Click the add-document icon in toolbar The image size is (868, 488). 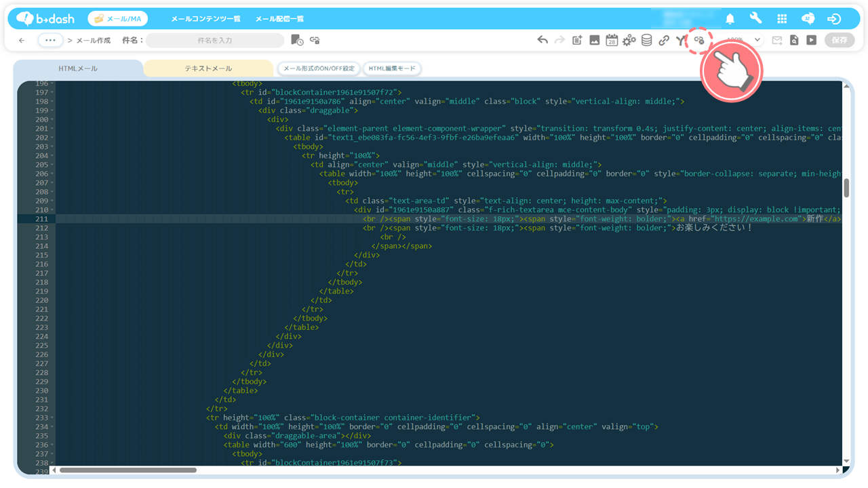[577, 40]
